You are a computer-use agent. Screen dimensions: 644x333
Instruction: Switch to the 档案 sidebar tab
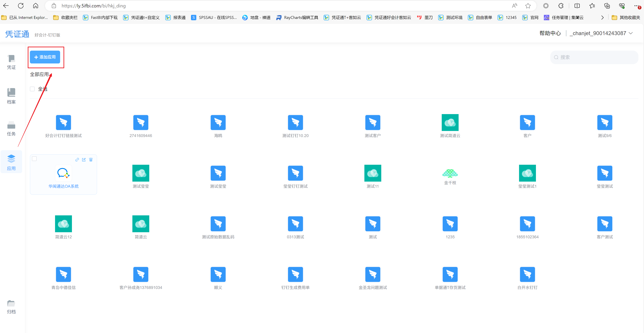pos(11,96)
